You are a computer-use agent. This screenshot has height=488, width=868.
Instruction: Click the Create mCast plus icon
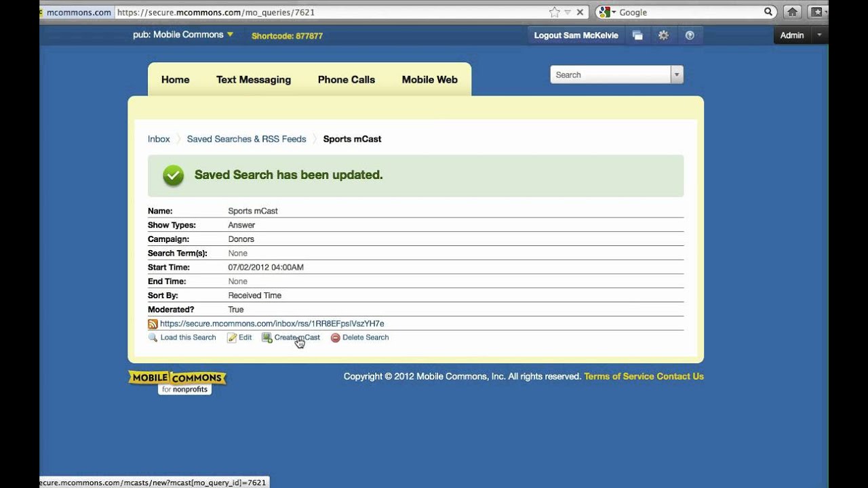(267, 338)
